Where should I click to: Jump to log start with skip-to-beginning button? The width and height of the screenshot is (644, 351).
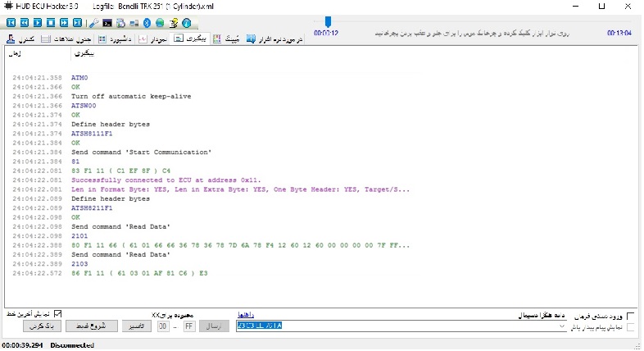11,23
